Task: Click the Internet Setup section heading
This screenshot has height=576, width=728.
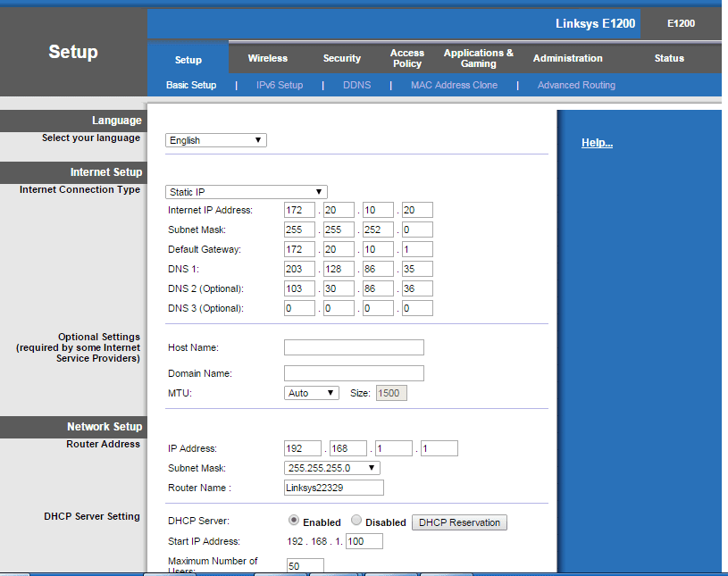Action: click(106, 172)
